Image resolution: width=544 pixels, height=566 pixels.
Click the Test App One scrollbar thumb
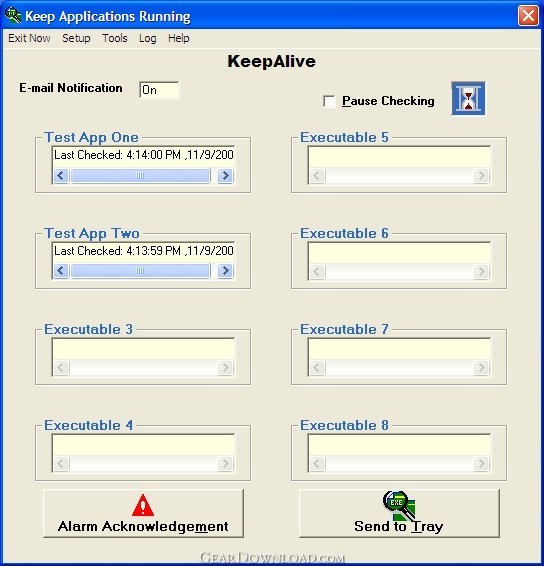coord(140,176)
